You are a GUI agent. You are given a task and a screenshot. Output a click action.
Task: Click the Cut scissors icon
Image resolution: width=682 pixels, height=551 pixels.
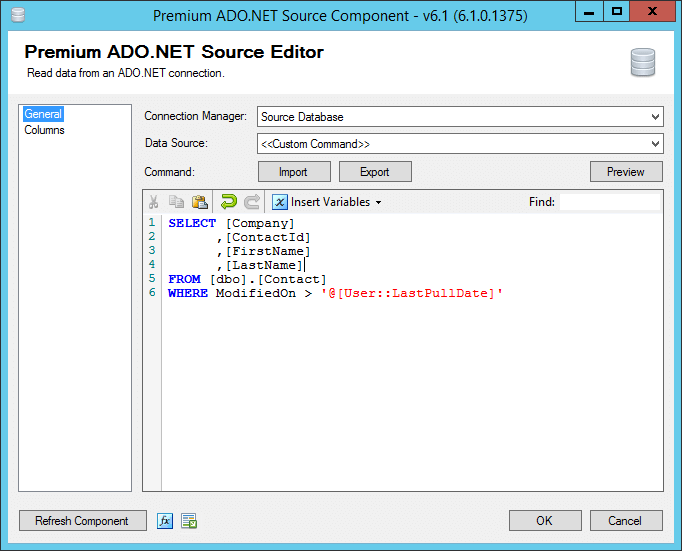click(153, 202)
